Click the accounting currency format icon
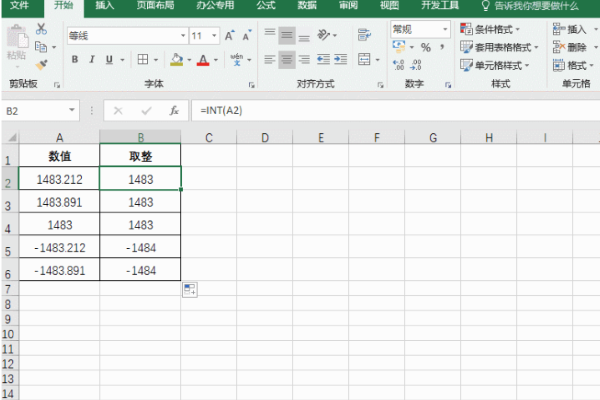This screenshot has width=600, height=400. coord(399,47)
